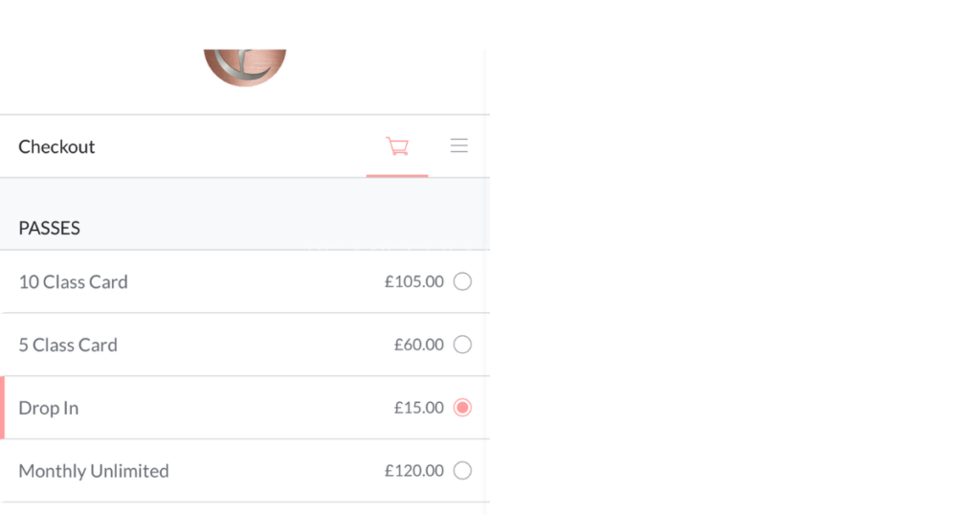
Task: Click the round studio logo image
Action: [245, 67]
